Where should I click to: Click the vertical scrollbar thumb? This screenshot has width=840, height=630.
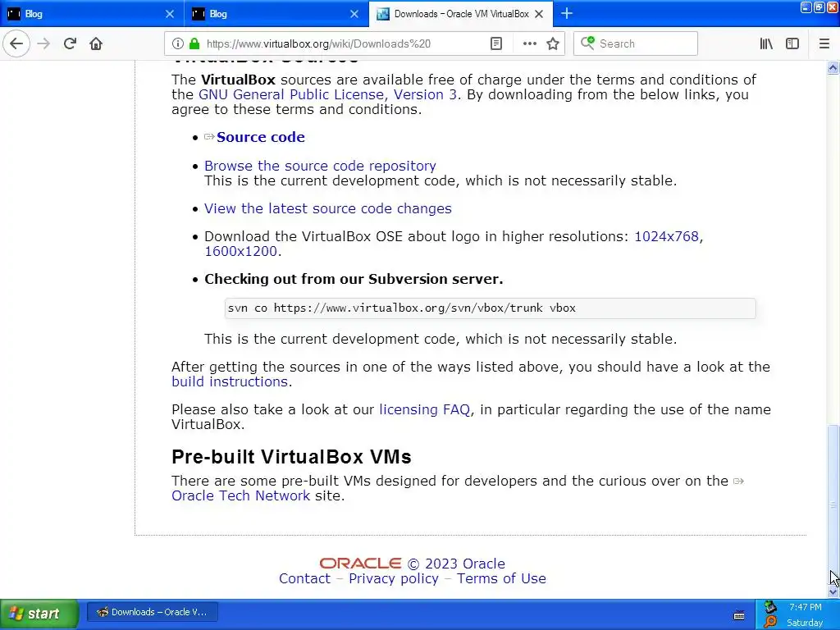[833, 504]
